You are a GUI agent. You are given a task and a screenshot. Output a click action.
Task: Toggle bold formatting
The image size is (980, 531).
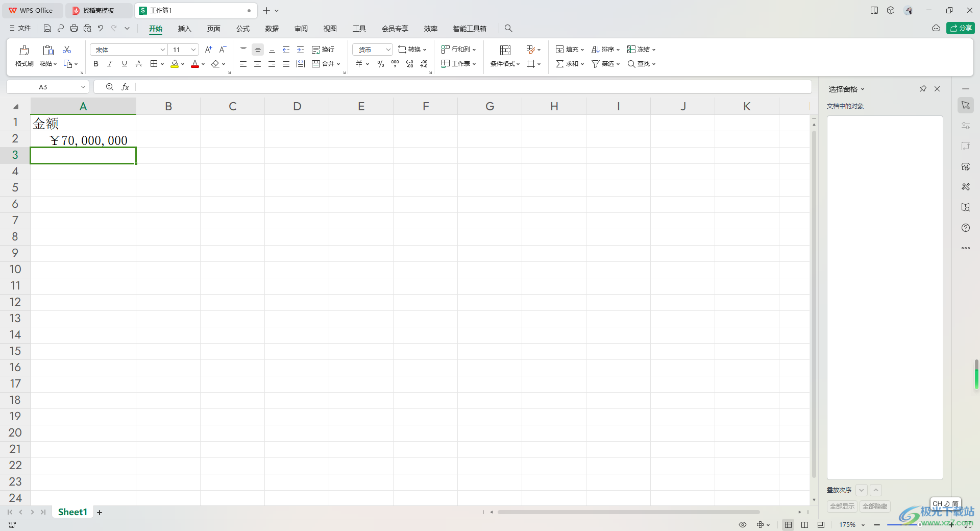(x=95, y=64)
